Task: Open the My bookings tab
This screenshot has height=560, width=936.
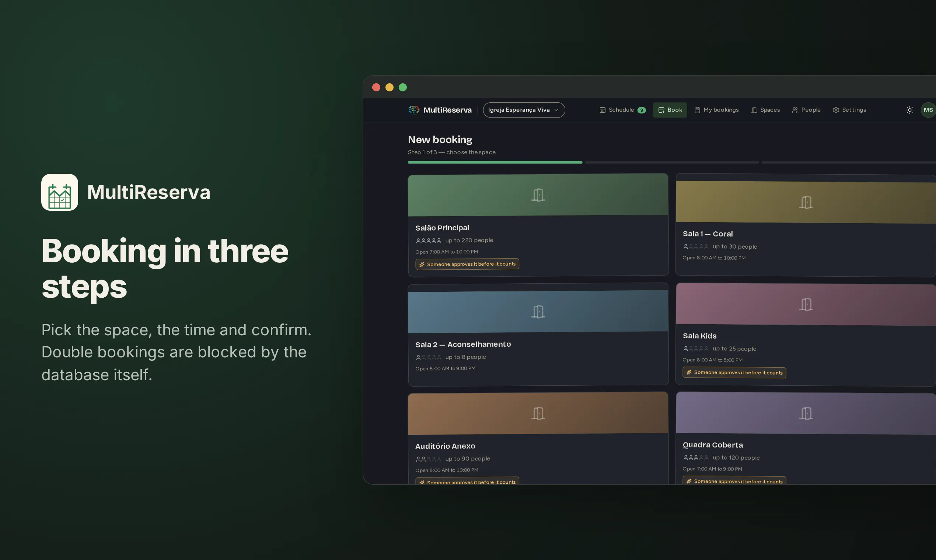Action: 716,110
